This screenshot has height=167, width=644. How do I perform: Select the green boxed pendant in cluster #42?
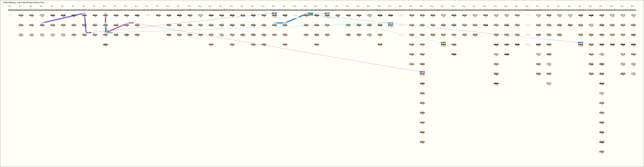pos(443,44)
